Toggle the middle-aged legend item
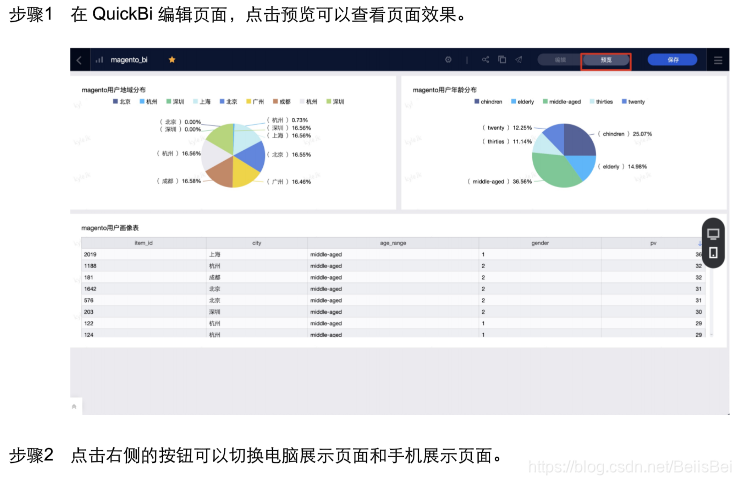Viewport: 741px width, 485px height. [562, 102]
